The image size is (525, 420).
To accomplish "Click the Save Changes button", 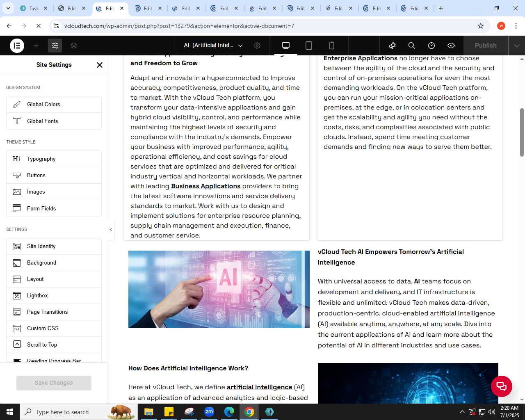I will coord(54,383).
